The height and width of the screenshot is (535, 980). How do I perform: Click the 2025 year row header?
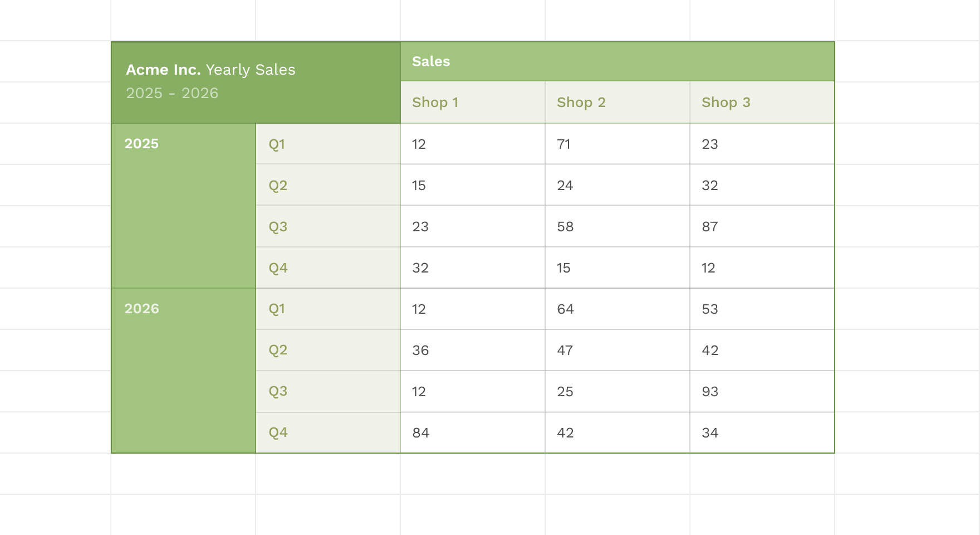pos(183,206)
